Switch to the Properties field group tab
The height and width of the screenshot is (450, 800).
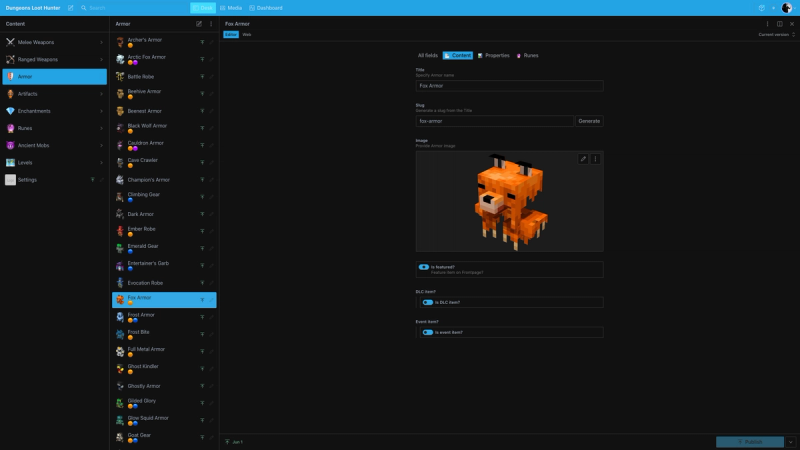pos(493,56)
